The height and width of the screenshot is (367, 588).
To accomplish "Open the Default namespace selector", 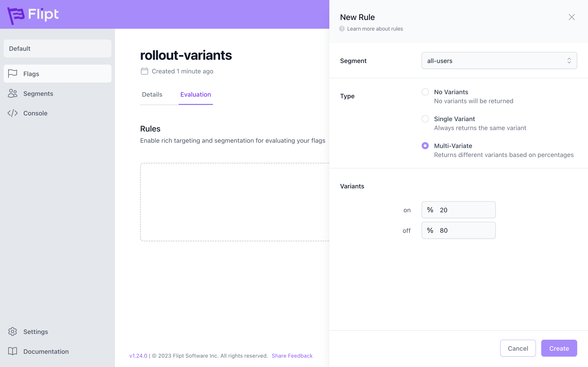I will click(58, 49).
